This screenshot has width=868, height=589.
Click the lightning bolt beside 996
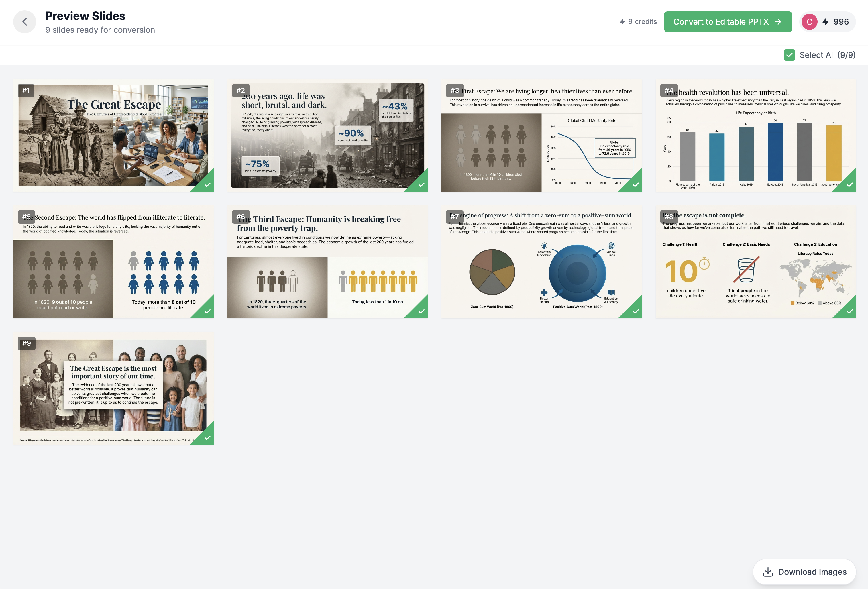pos(825,22)
